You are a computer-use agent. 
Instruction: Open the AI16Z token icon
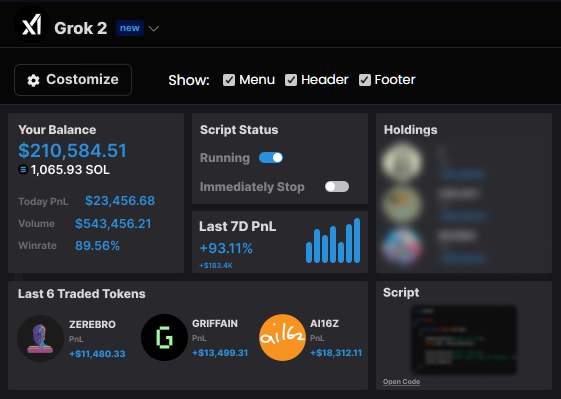click(282, 337)
